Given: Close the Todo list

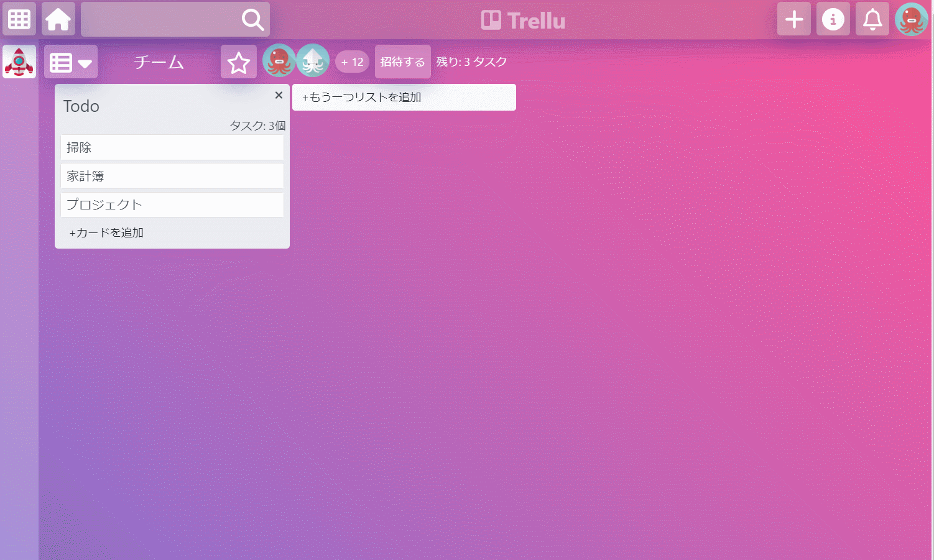Looking at the screenshot, I should tap(279, 95).
